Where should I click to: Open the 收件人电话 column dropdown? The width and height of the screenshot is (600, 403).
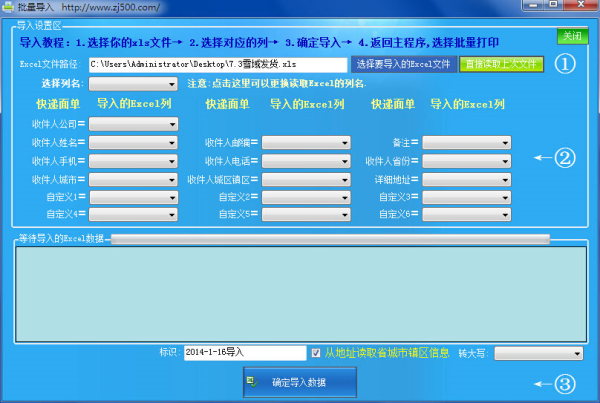[x=306, y=161]
